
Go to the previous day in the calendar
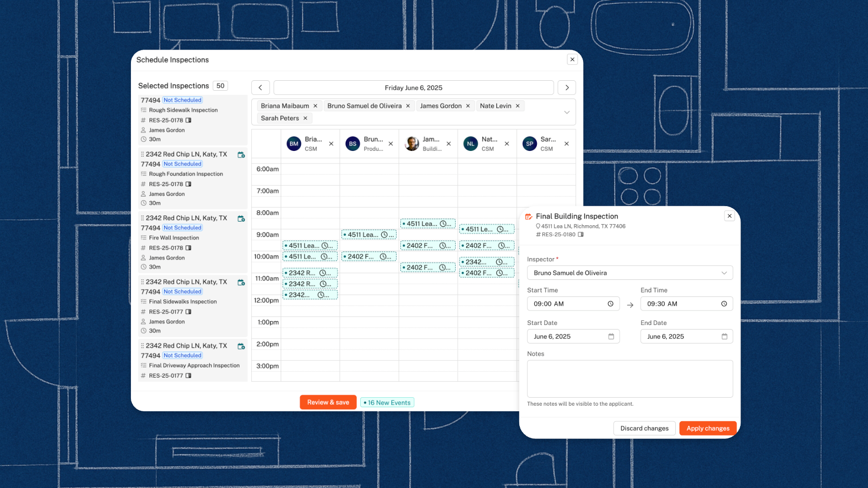260,88
